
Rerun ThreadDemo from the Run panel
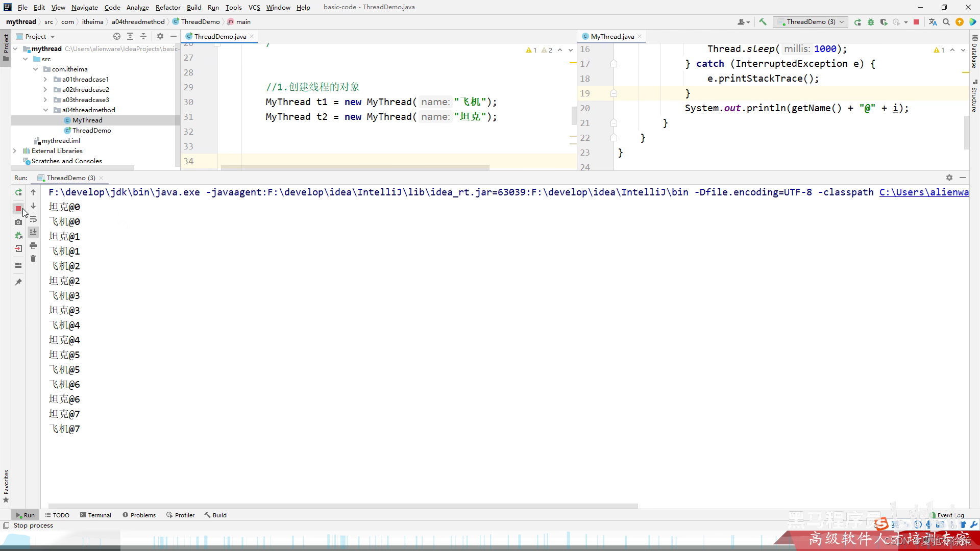pyautogui.click(x=18, y=192)
